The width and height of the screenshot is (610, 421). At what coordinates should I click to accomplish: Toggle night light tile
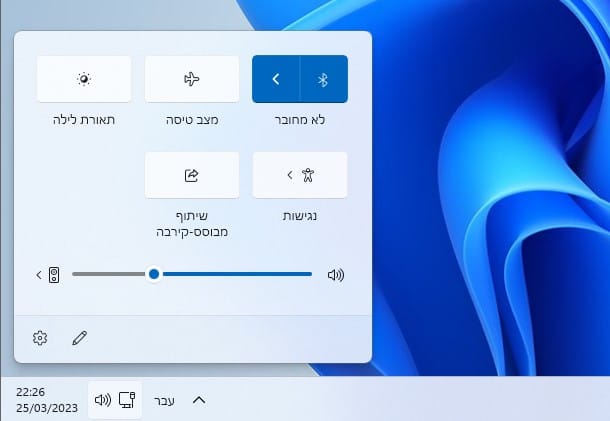[84, 79]
